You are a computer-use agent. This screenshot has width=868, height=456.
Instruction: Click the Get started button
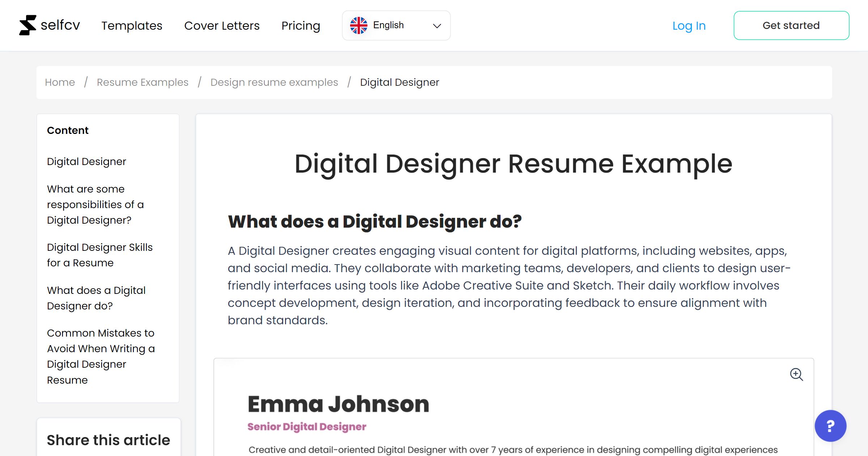pyautogui.click(x=791, y=25)
